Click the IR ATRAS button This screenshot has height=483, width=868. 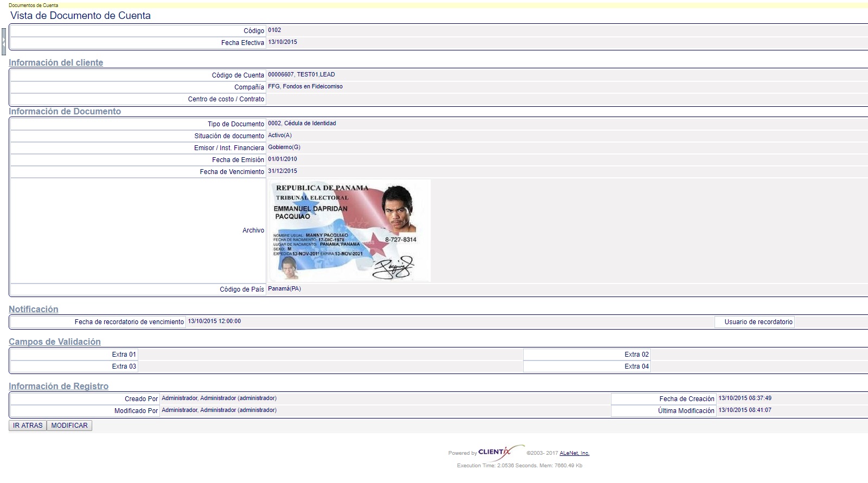[28, 426]
